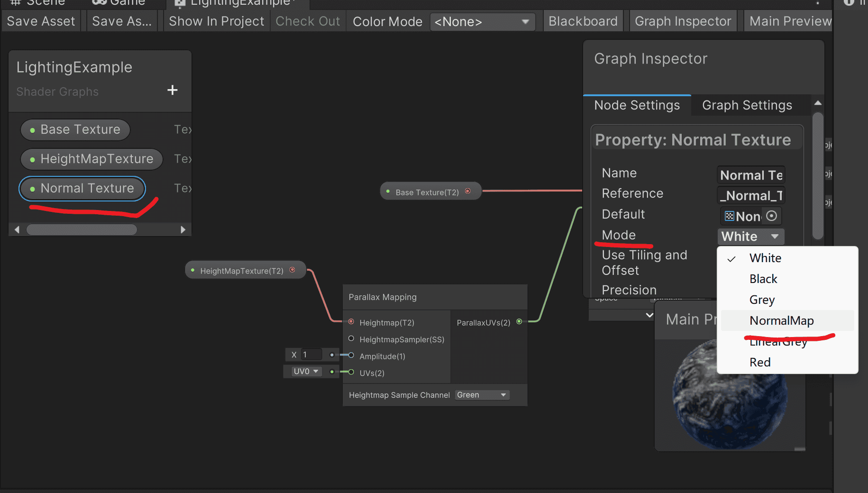
Task: Click the Base Texture node output port
Action: 468,191
